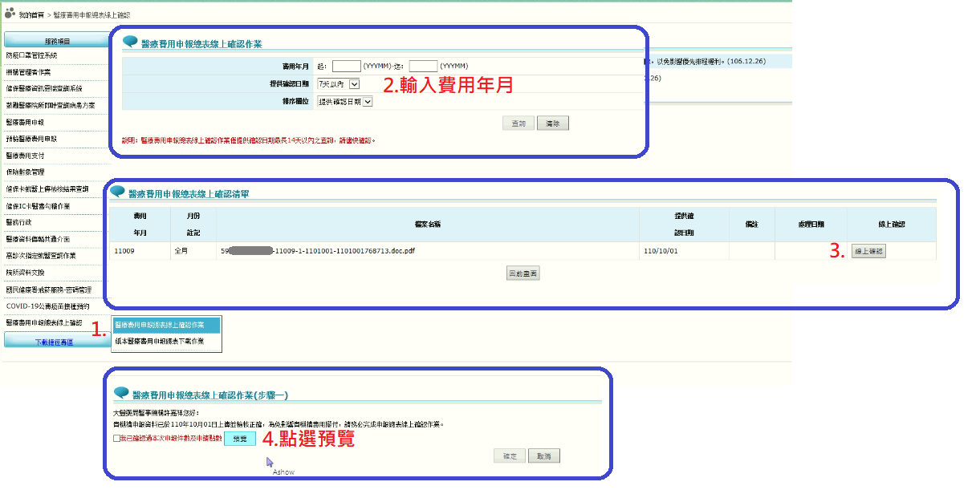Click the 預覽 preview button
The width and height of the screenshot is (980, 498).
240,439
